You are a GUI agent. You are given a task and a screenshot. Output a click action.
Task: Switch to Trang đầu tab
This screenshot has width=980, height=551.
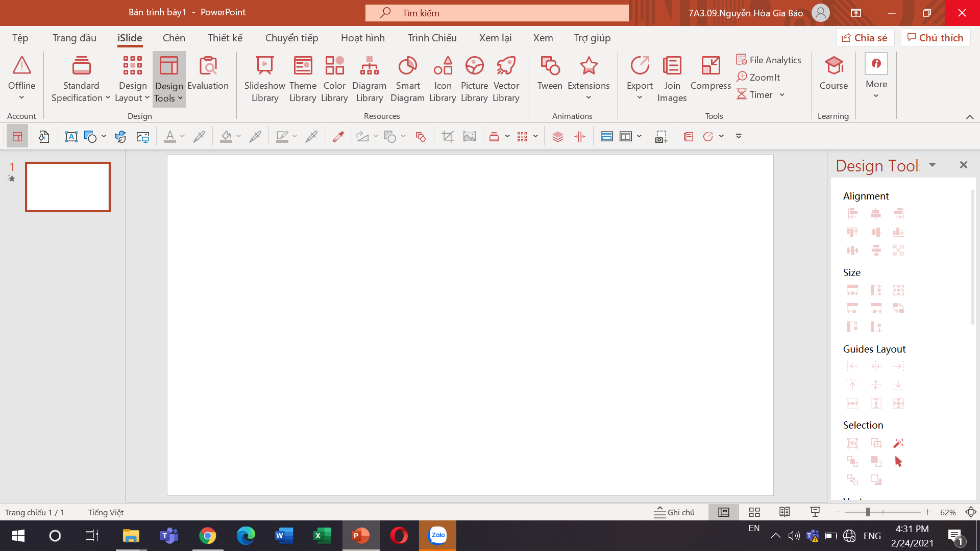click(x=74, y=38)
